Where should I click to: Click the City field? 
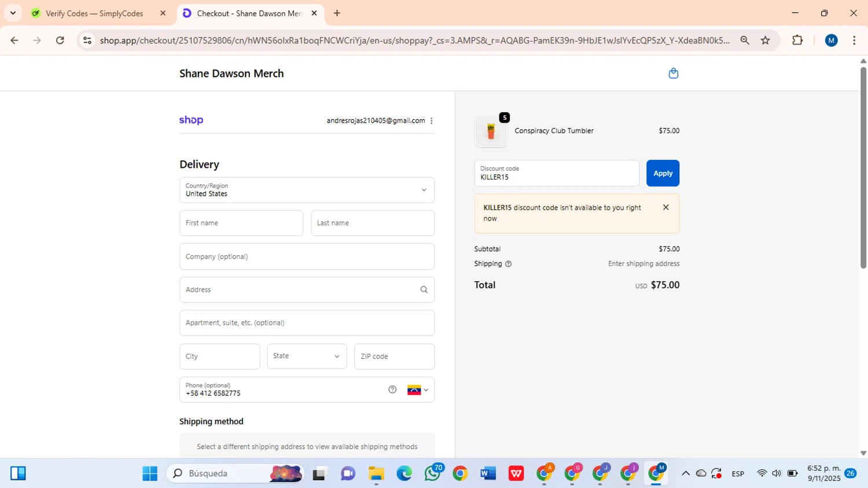pos(219,357)
